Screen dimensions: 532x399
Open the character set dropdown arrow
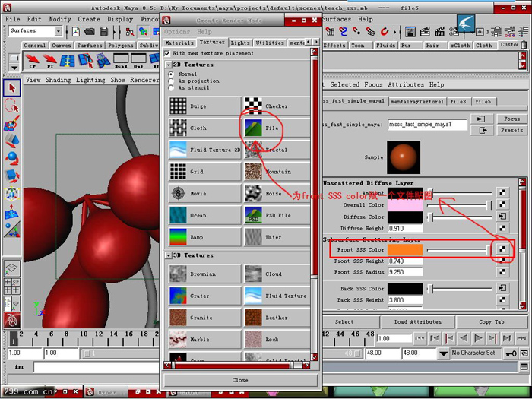tap(443, 353)
